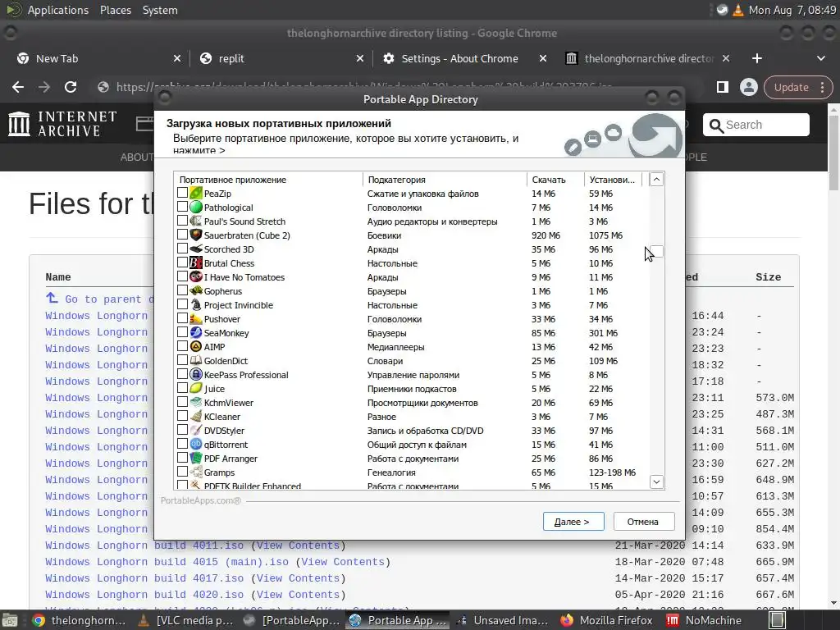Click the Sauerbraten (Cube 2) icon
Image resolution: width=840 pixels, height=630 pixels.
(196, 235)
